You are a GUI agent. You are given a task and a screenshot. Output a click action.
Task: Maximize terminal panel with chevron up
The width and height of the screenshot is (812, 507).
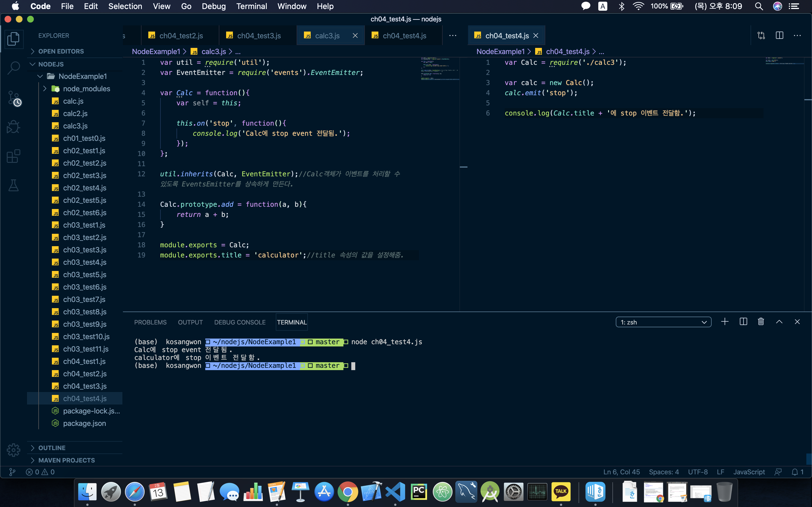click(x=779, y=322)
